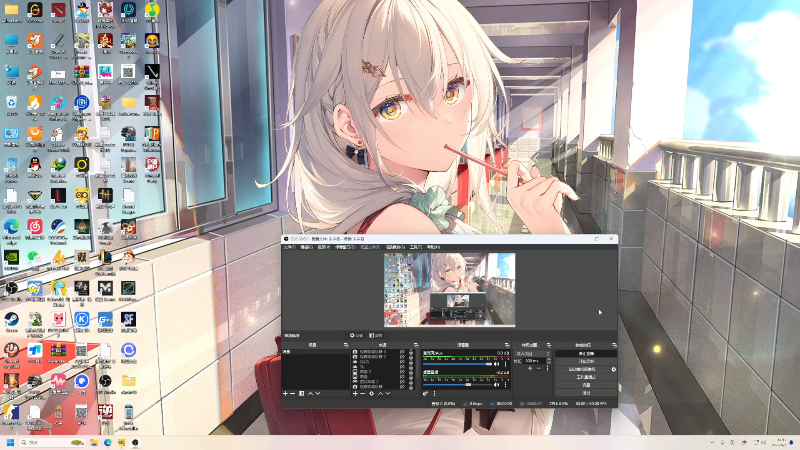Move the scene up in Scenes dock

tap(311, 393)
